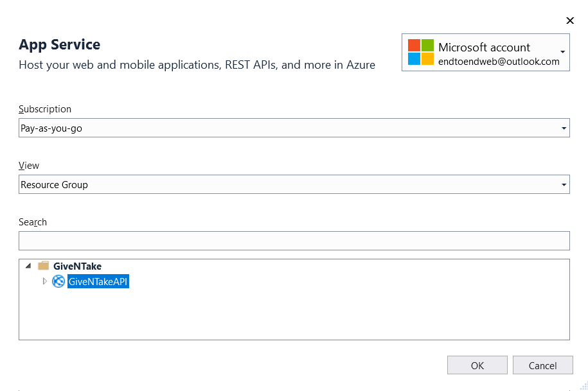The image size is (588, 391).
Task: Click the Search label
Action: pos(33,222)
